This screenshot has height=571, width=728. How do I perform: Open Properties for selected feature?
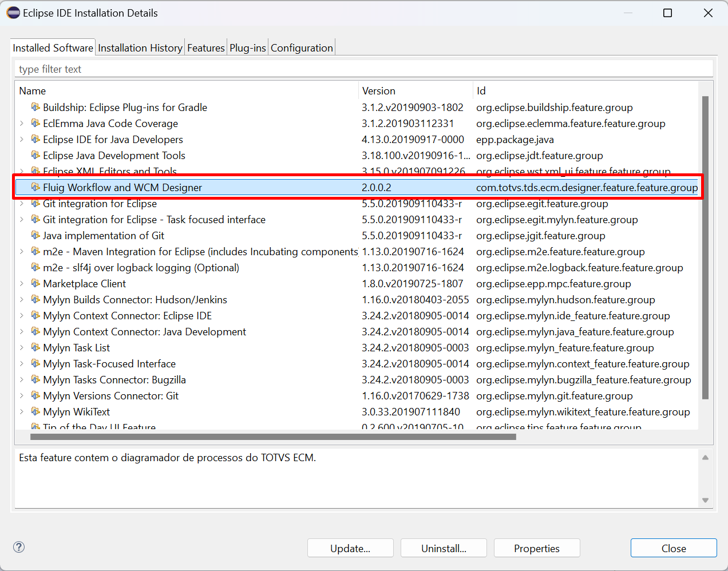point(537,548)
